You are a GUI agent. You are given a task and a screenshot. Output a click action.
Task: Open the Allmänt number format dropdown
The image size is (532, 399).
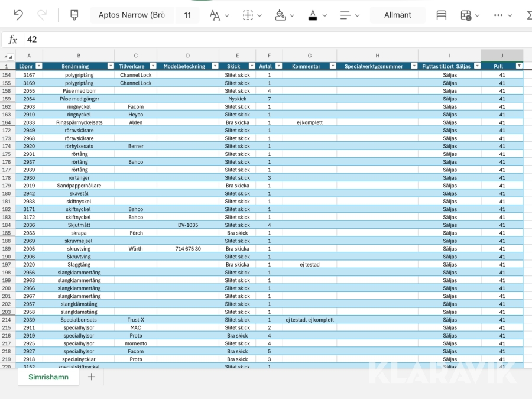pyautogui.click(x=397, y=15)
